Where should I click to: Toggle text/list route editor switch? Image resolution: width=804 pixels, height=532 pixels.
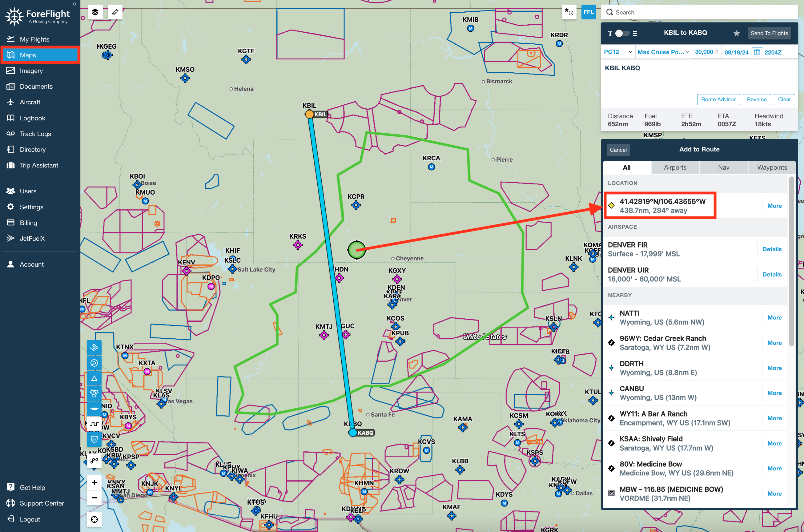[x=622, y=33]
